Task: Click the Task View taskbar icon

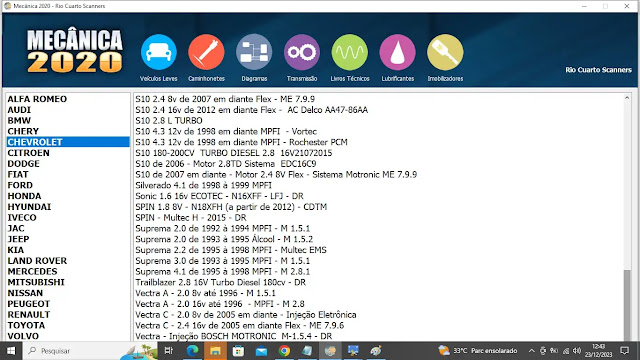Action: pyautogui.click(x=168, y=351)
